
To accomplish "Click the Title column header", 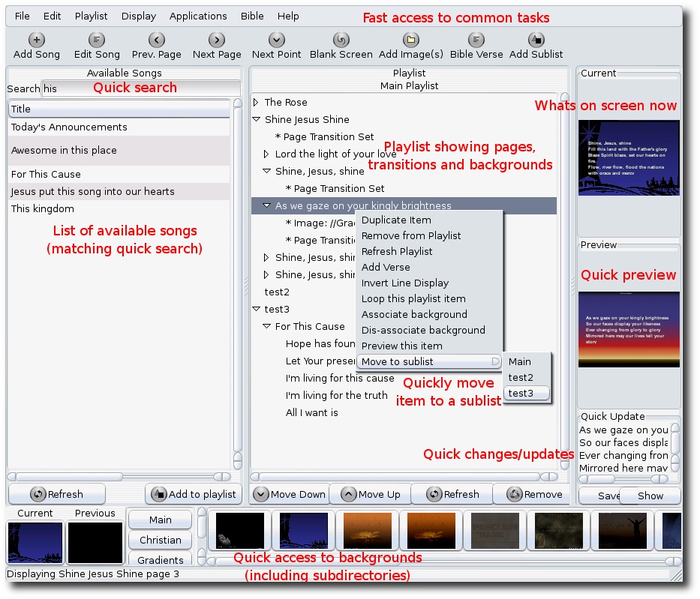I will 119,109.
